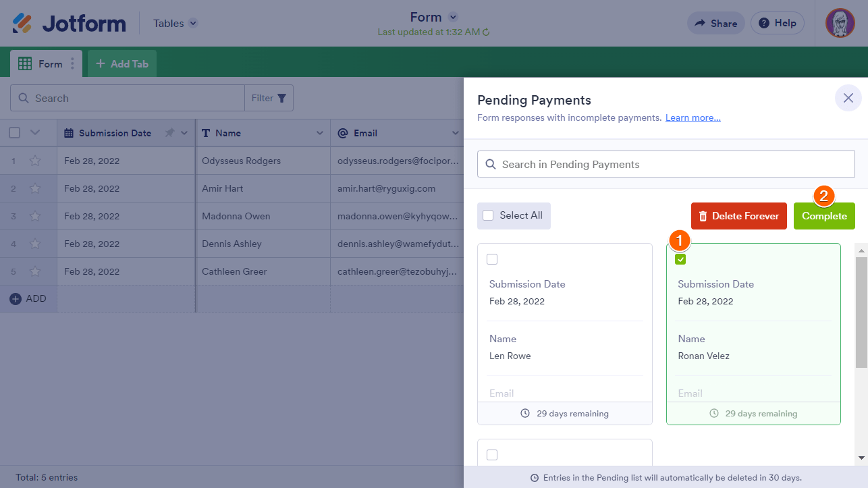
Task: Star the Odysseus Rodgers row
Action: pyautogui.click(x=35, y=161)
